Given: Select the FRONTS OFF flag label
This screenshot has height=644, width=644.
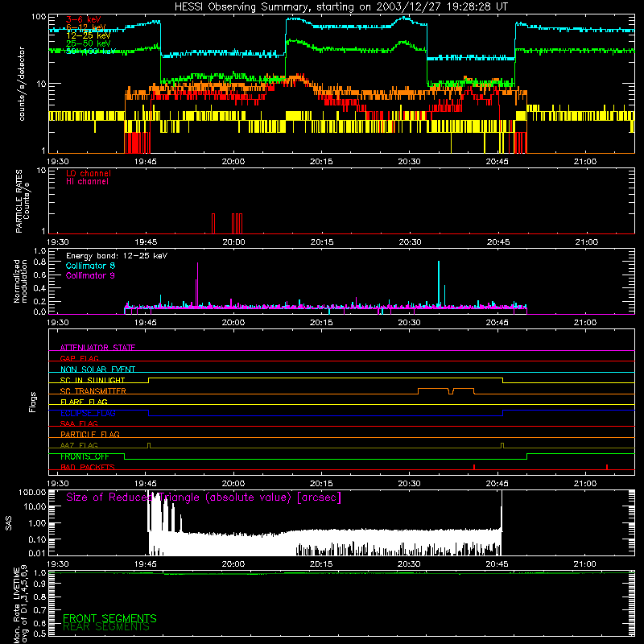Looking at the screenshot, I should [x=85, y=456].
